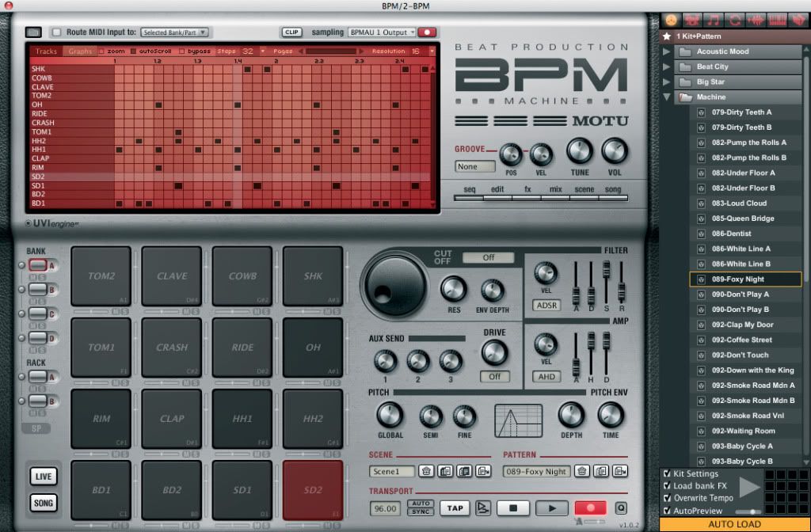Open the Groove None dropdown
This screenshot has height=532, width=811.
pos(475,166)
